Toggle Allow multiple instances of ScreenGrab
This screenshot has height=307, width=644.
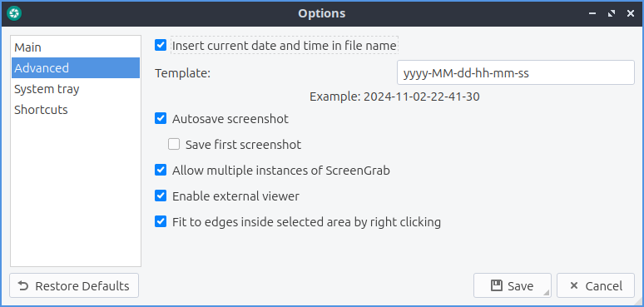click(x=161, y=171)
